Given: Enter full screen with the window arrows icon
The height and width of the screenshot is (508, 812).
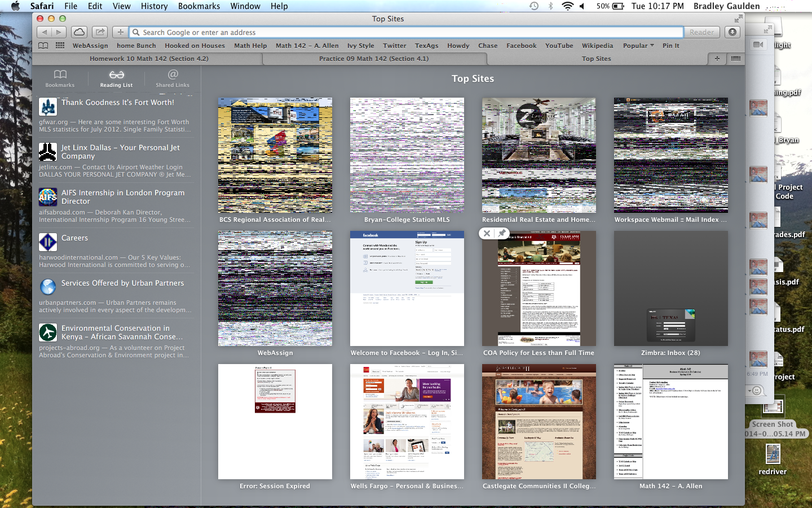Looking at the screenshot, I should pos(738,19).
